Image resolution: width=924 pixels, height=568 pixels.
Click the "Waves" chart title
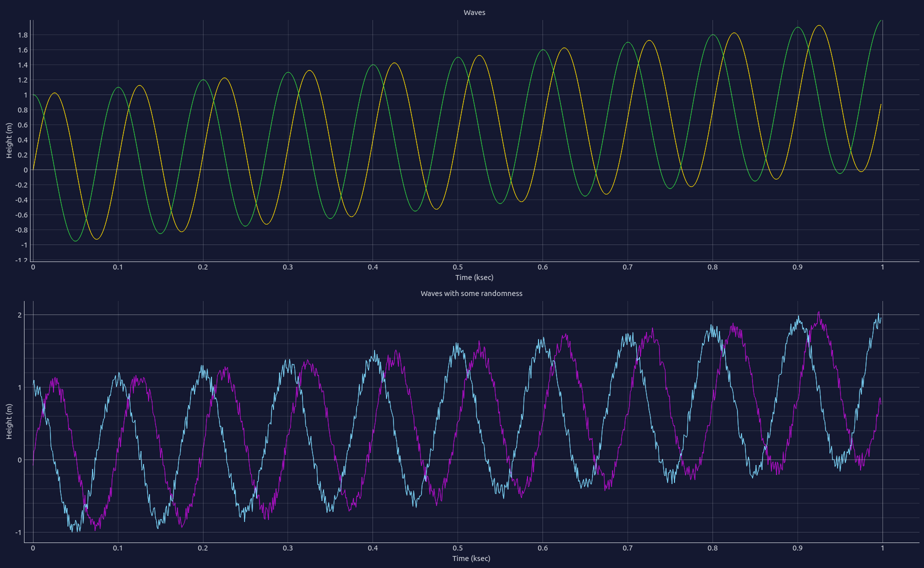click(474, 12)
